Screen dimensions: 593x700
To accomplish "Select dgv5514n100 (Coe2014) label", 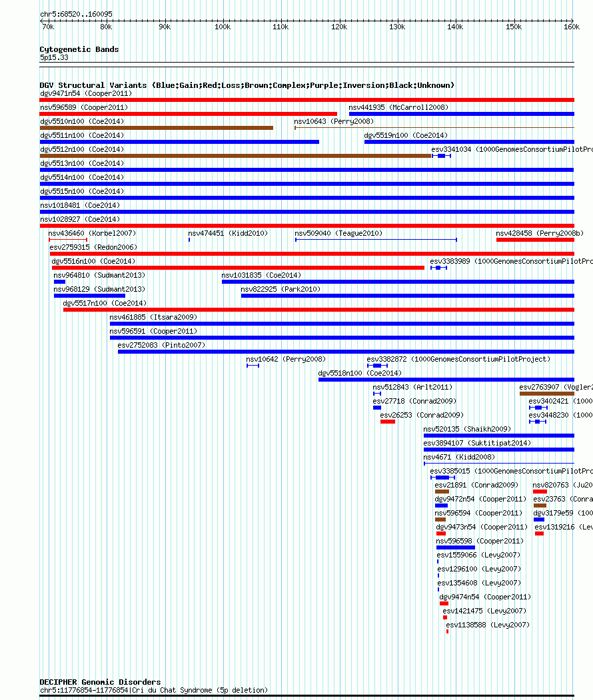I will coord(82,176).
